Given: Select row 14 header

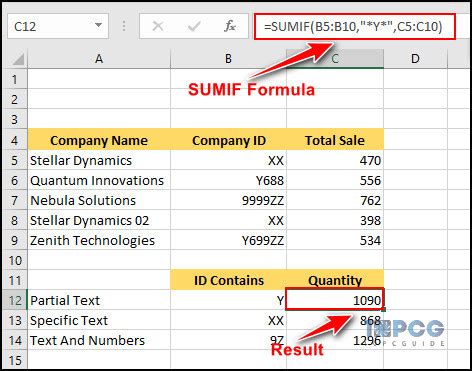Looking at the screenshot, I should click(x=14, y=340).
